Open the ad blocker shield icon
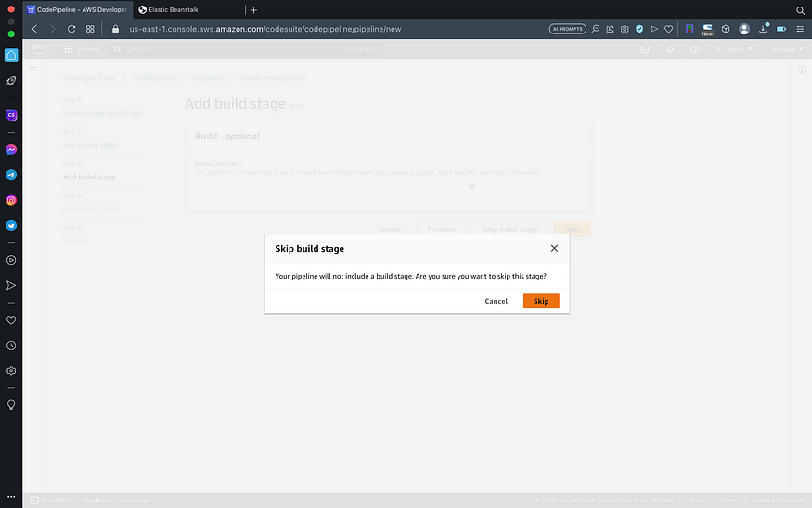 [639, 29]
